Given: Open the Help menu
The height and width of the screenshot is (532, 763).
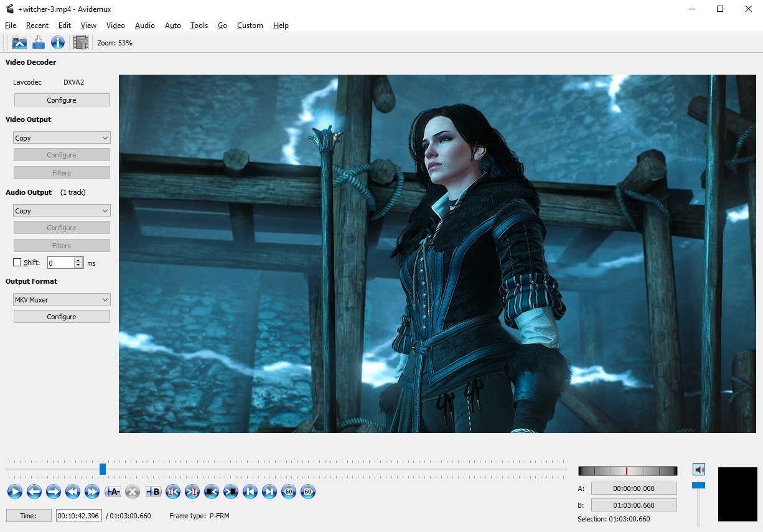Looking at the screenshot, I should pyautogui.click(x=281, y=26).
